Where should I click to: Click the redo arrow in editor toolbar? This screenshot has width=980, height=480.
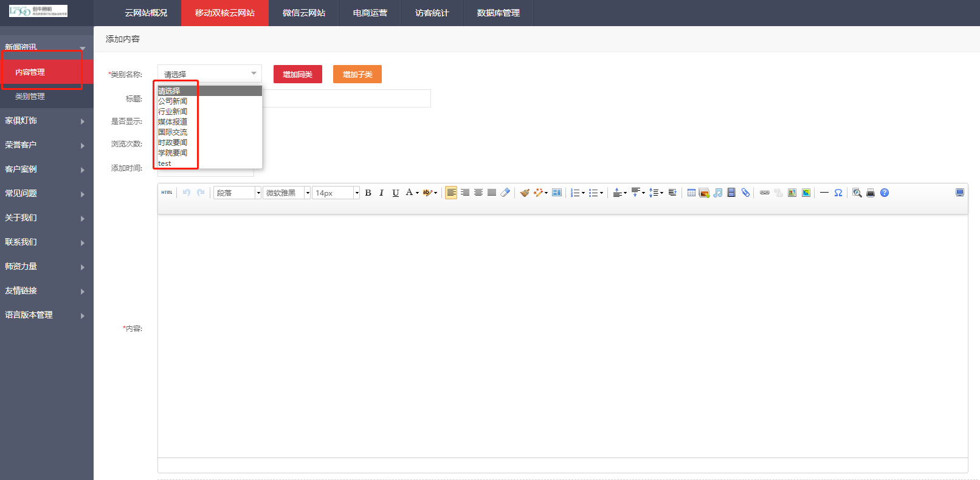pos(201,193)
